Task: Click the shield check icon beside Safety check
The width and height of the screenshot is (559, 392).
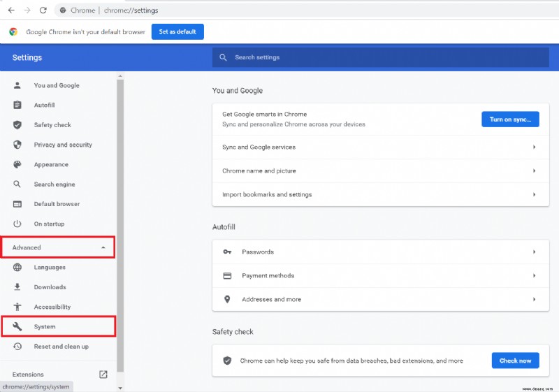Action: pos(17,124)
